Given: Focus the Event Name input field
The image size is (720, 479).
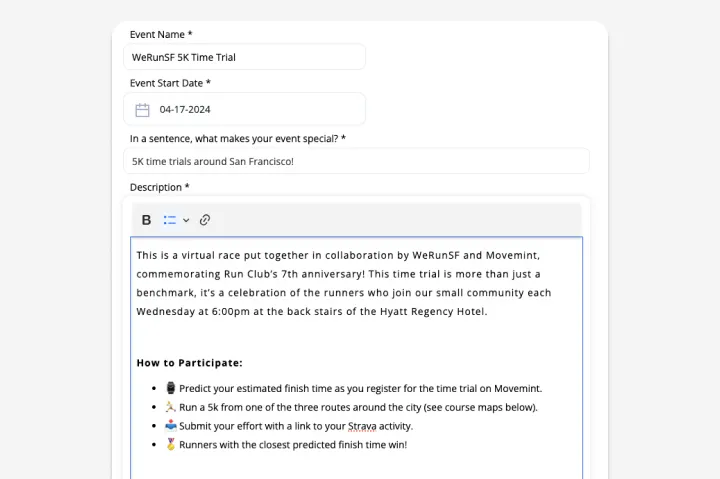Looking at the screenshot, I should coord(245,57).
